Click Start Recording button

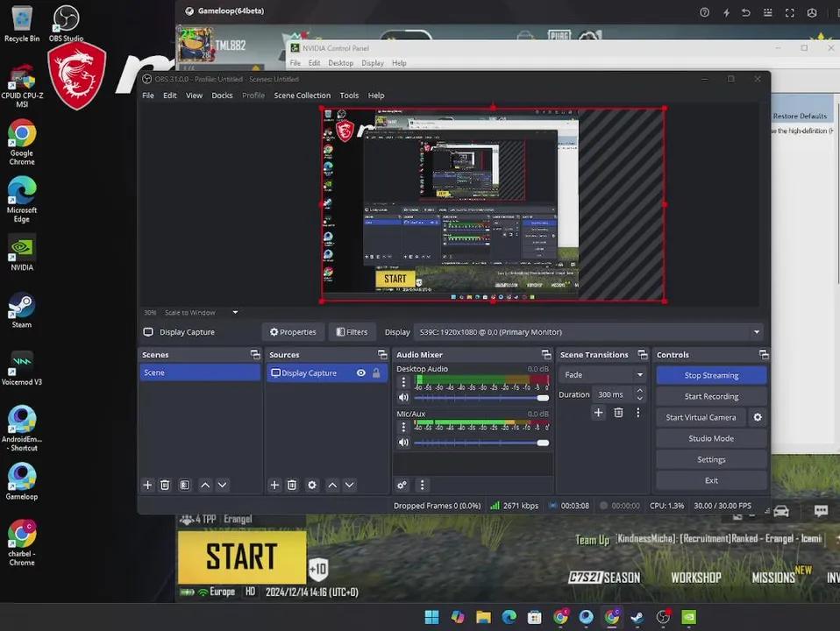coord(711,396)
